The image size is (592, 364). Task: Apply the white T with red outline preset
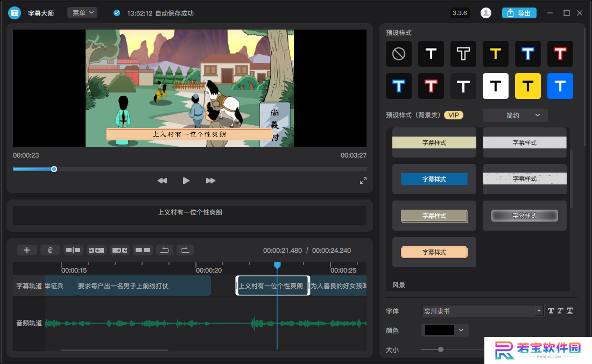pyautogui.click(x=431, y=86)
